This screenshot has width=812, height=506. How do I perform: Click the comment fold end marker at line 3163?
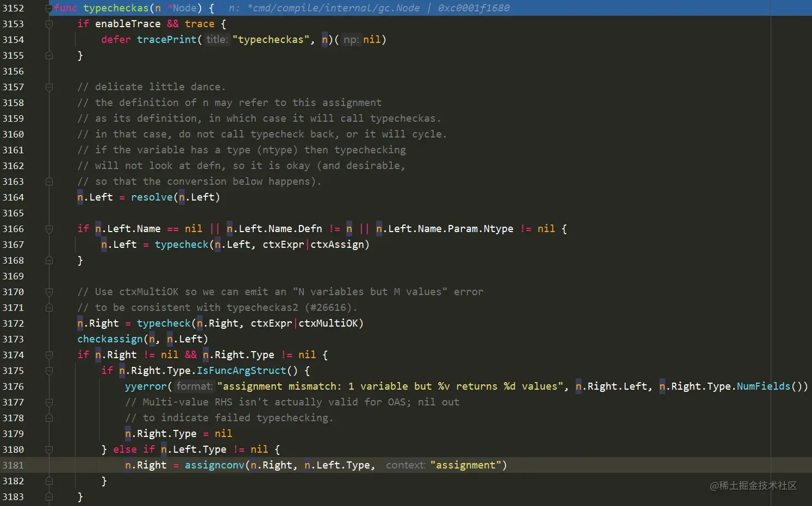tap(49, 182)
